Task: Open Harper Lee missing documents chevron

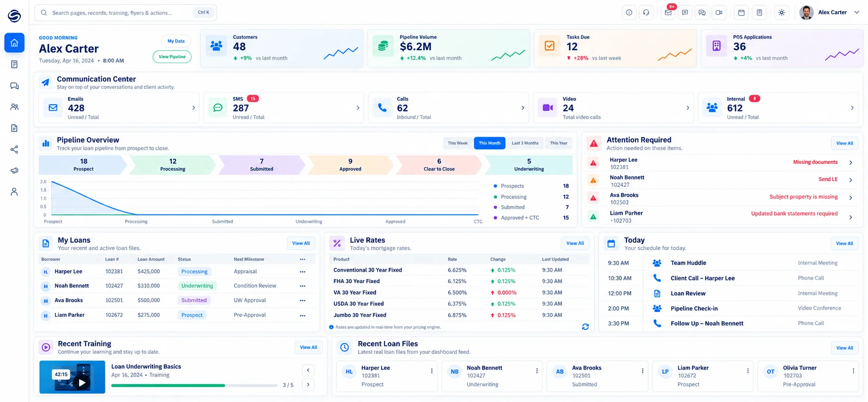Action: pyautogui.click(x=851, y=163)
